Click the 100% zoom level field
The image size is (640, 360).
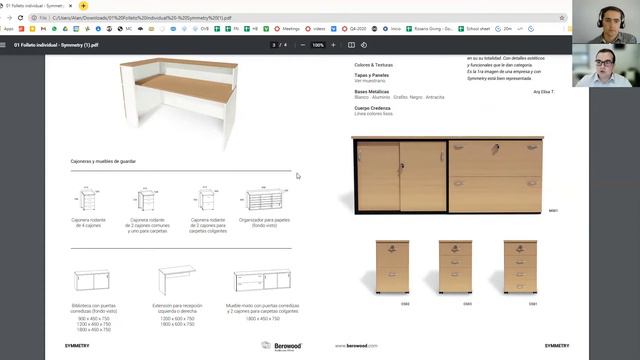(318, 45)
